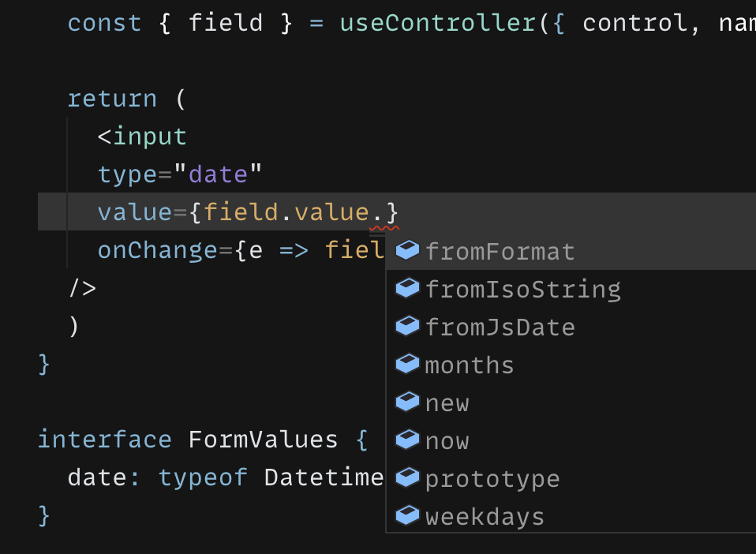Screen dimensions: 756x554
Task: Click the cube icon beside weekdays
Action: [x=407, y=515]
